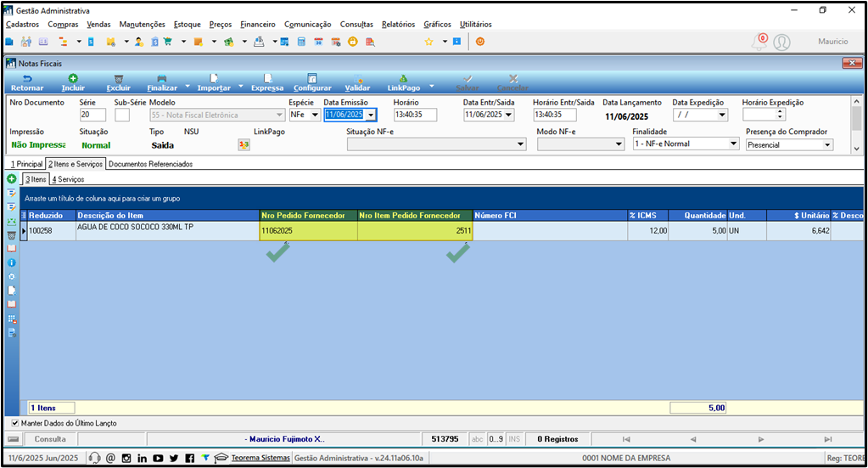Click the people icon in main toolbar

pyautogui.click(x=26, y=42)
